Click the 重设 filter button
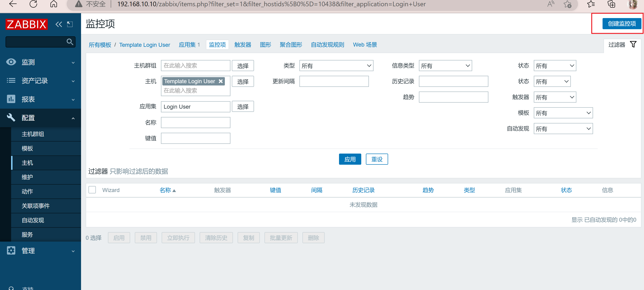 click(x=377, y=159)
